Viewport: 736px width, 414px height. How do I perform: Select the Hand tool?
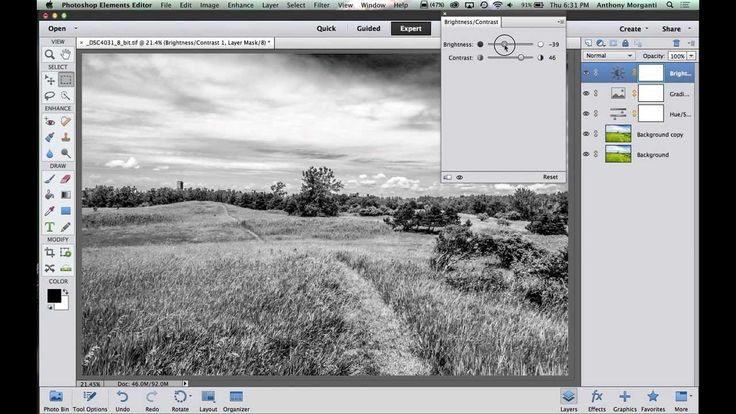click(66, 54)
